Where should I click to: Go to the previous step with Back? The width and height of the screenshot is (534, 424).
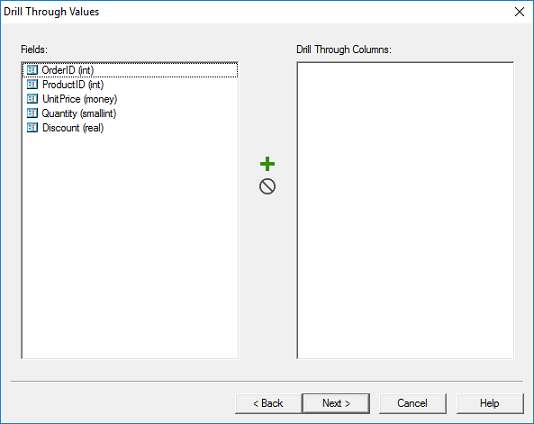point(268,403)
